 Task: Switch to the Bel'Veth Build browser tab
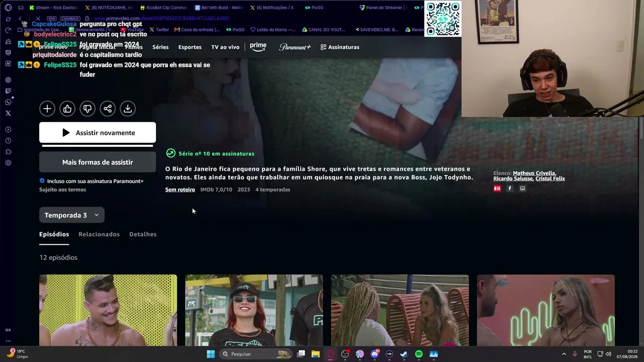(x=219, y=8)
